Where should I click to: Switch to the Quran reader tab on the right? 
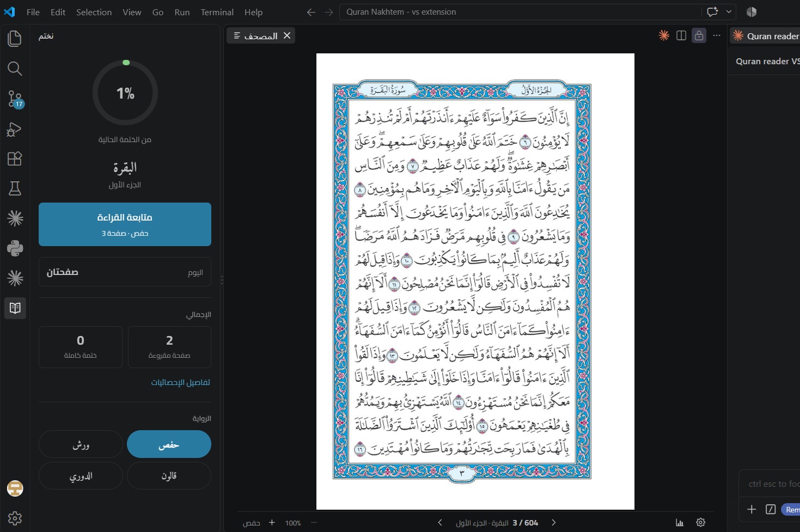coord(766,36)
